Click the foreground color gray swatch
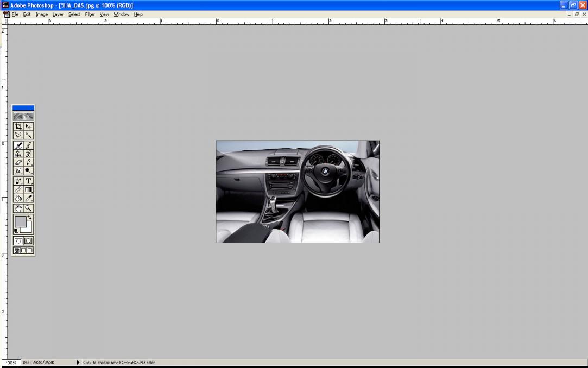Viewport: 588px width, 368px height. [20, 221]
